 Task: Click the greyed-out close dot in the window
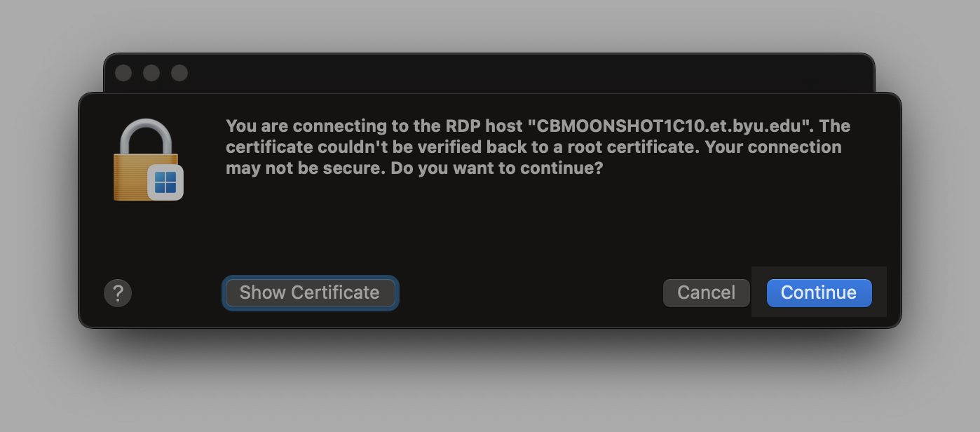pos(123,73)
